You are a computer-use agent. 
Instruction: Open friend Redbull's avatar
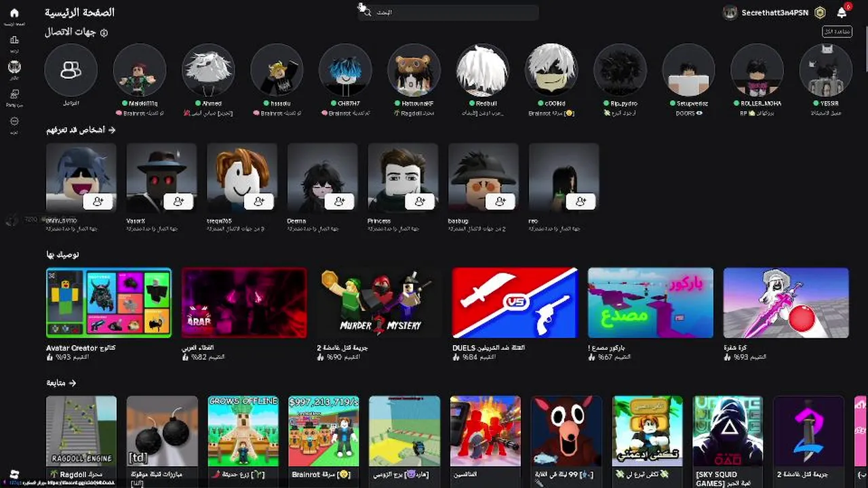[x=482, y=70]
